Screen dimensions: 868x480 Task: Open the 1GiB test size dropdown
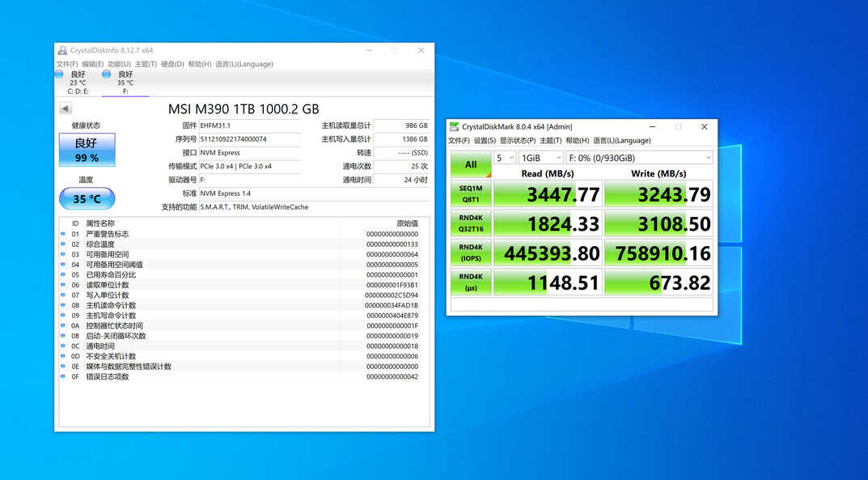click(x=541, y=158)
